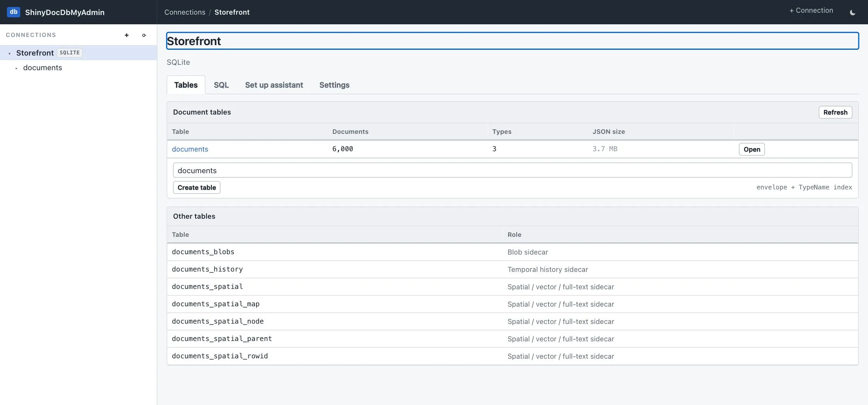Open the Set up assistant tab
Screen dimensions: 868x405
274,85
